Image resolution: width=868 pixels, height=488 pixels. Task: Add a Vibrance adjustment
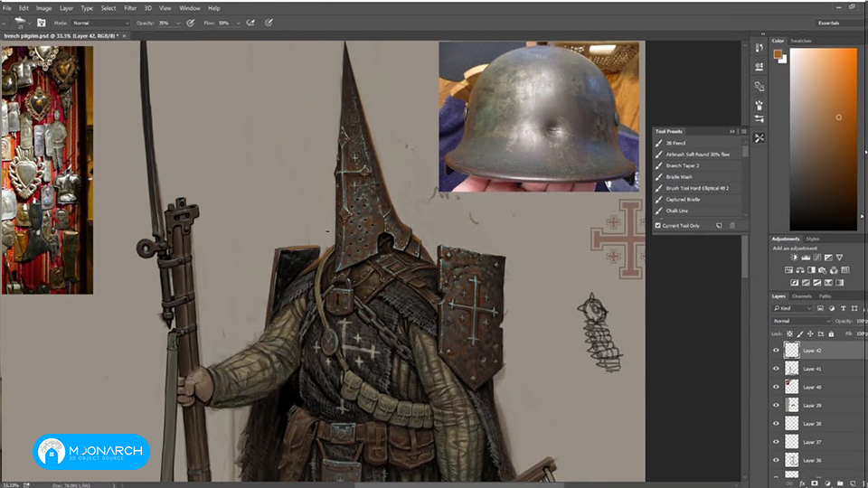pyautogui.click(x=839, y=258)
